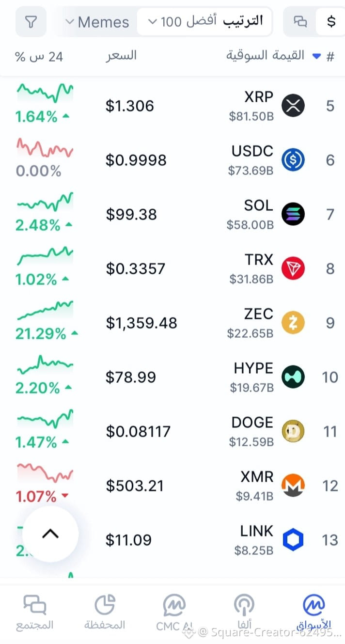Sort by market cap column arrow
This screenshot has width=345, height=644.
(x=316, y=56)
